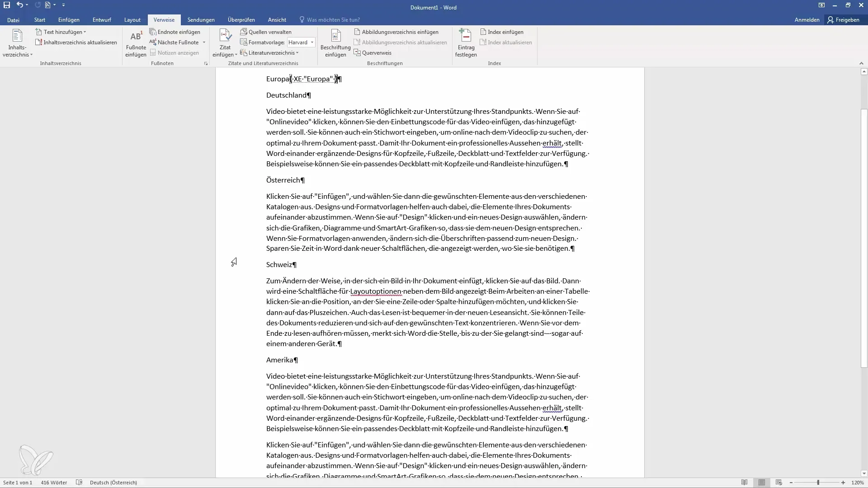Click Eintrag festlegen
This screenshot has width=868, height=488.
tap(466, 43)
